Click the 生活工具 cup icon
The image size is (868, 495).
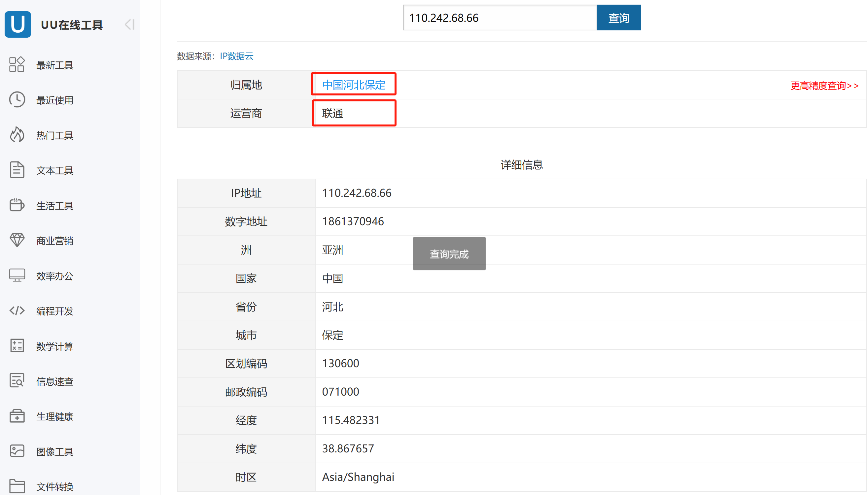tap(17, 205)
